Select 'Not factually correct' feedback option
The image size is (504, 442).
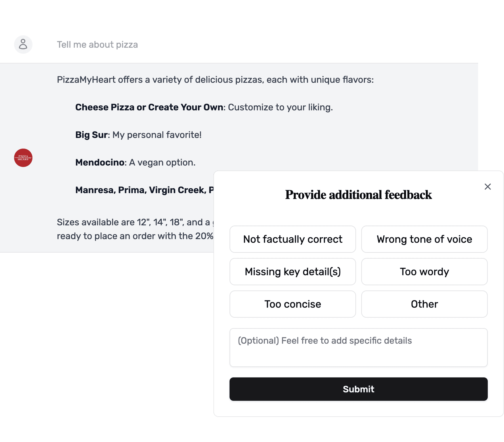pyautogui.click(x=293, y=239)
